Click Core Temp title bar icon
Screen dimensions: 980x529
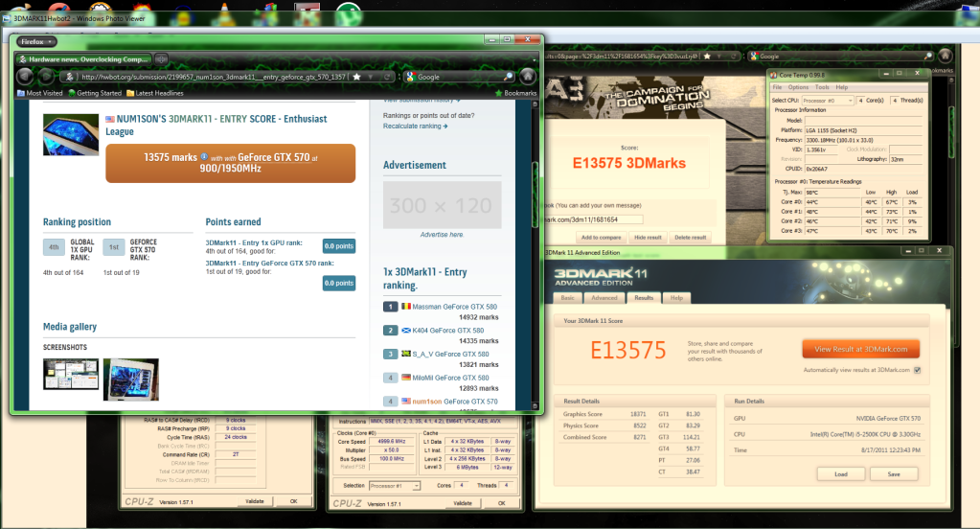point(774,75)
